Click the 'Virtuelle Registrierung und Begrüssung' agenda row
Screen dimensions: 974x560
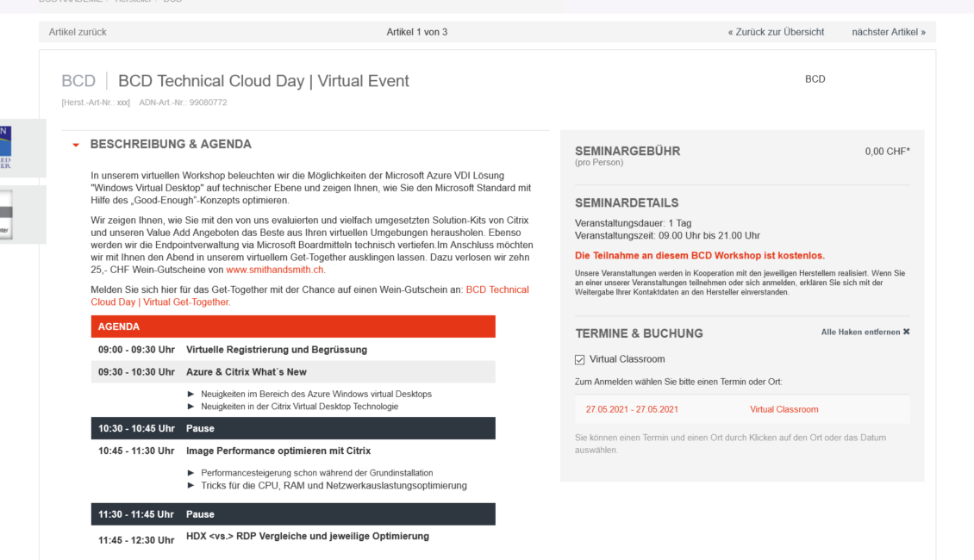(x=293, y=350)
